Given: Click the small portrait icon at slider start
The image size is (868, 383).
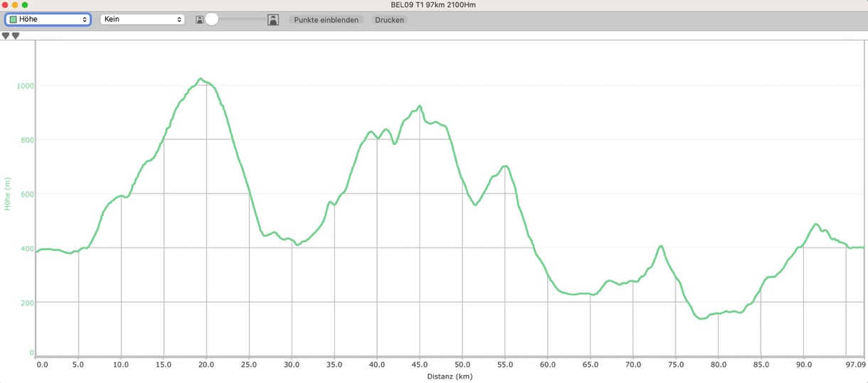Looking at the screenshot, I should click(x=200, y=20).
